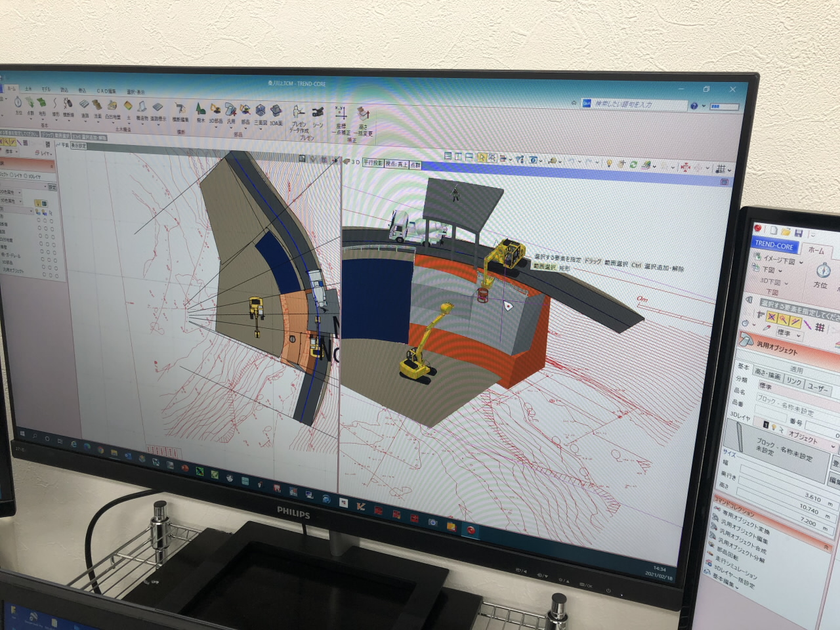This screenshot has height=630, width=840.
Task: Expand the 3D部品 dropdown arrow
Action: tap(215, 127)
